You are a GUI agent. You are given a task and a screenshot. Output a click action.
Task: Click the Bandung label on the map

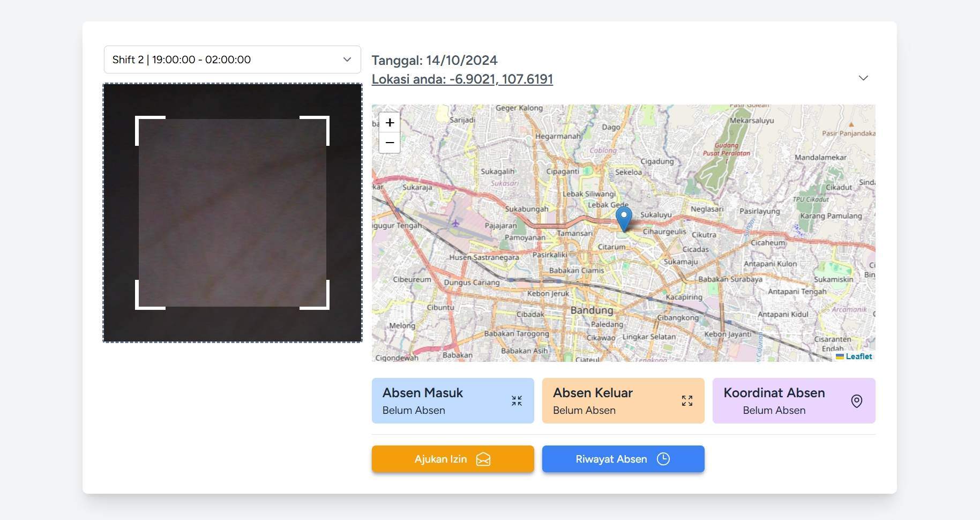tap(592, 310)
